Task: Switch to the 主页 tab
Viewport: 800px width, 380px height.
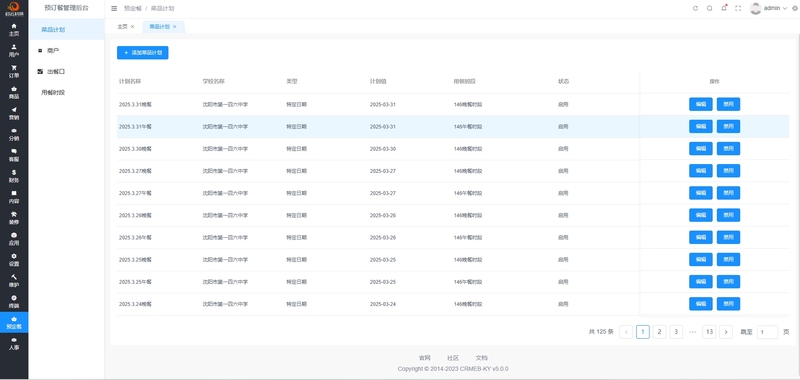Action: click(122, 27)
